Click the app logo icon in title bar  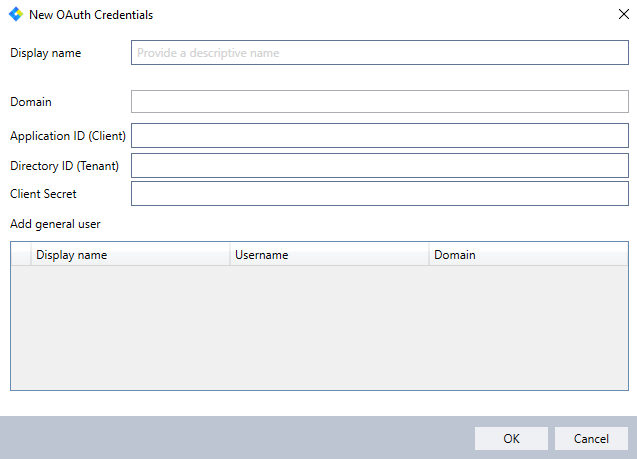point(16,15)
